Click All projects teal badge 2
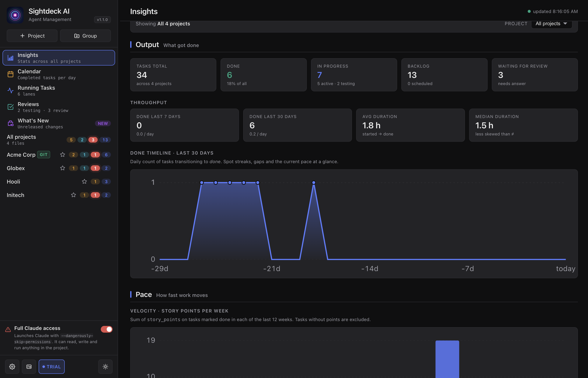Viewport: 588px width, 378px height. 82,140
